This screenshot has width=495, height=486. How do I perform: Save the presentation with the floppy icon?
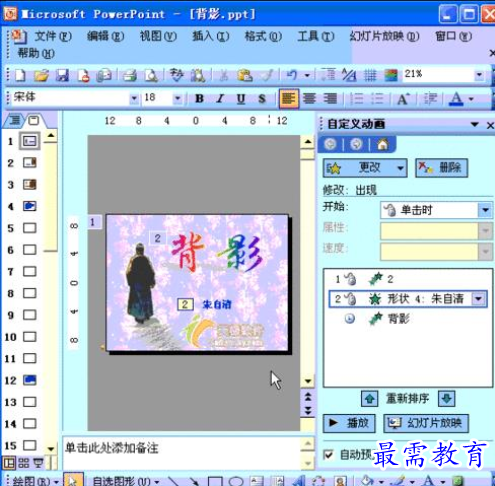[62, 75]
